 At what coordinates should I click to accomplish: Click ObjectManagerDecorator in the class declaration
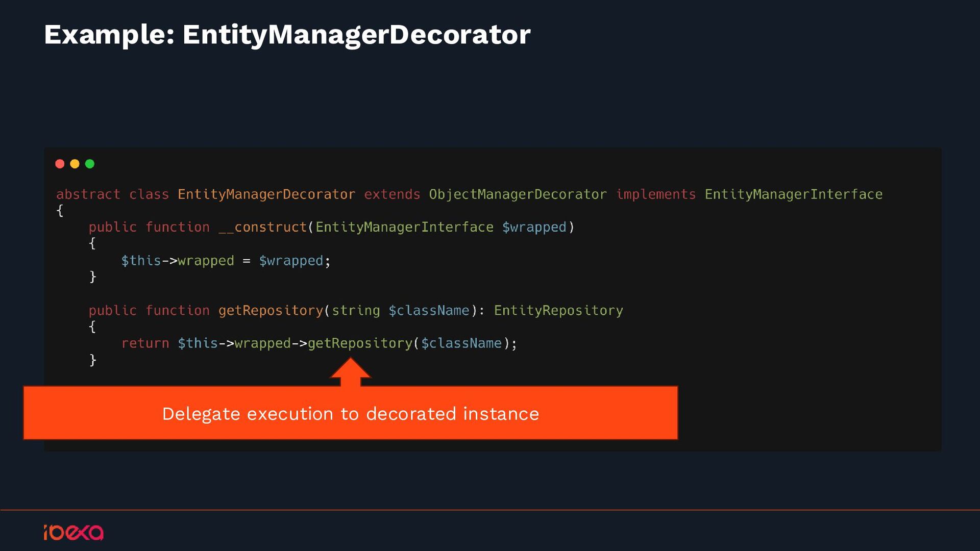point(518,194)
